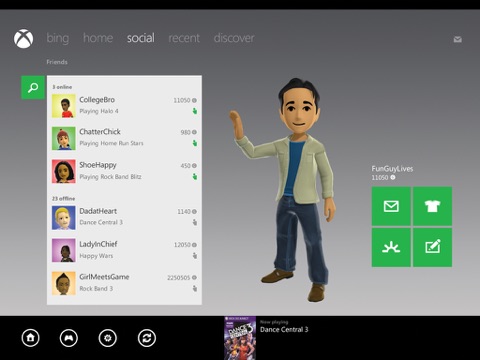The image size is (480, 360).
Task: Click the Xbox logo
Action: pyautogui.click(x=23, y=39)
